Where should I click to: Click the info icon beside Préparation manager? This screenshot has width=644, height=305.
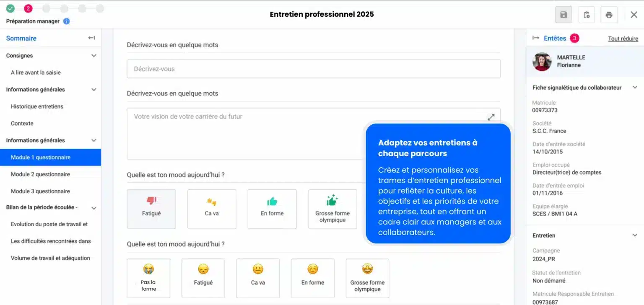click(x=66, y=21)
